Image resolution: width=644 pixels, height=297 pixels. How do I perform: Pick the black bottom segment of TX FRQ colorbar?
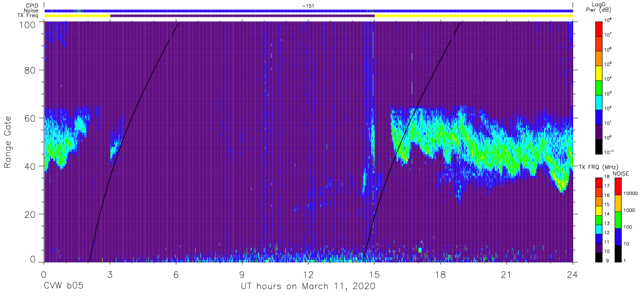point(599,257)
